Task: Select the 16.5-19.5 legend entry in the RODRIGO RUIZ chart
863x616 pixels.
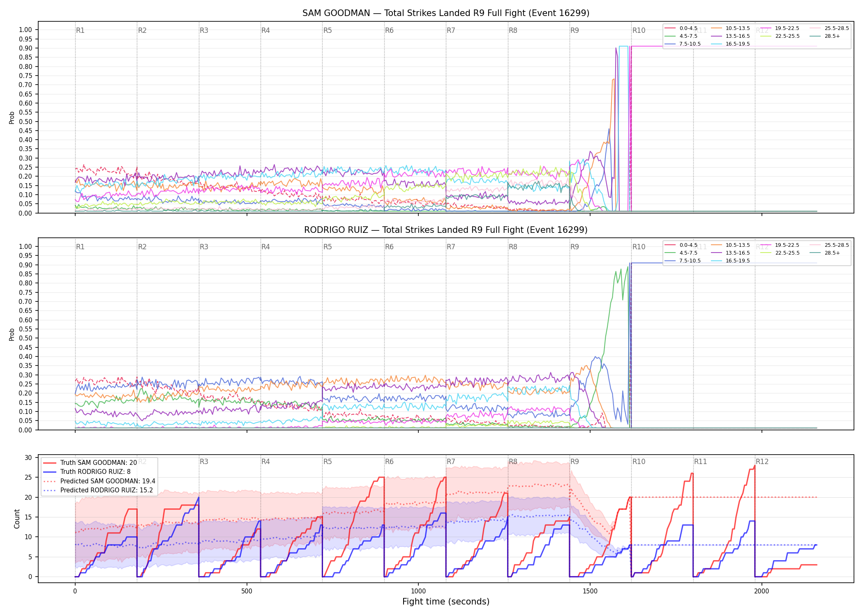Action: click(730, 261)
